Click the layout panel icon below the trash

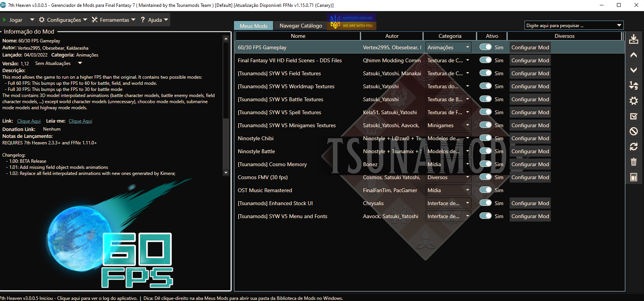[x=634, y=177]
